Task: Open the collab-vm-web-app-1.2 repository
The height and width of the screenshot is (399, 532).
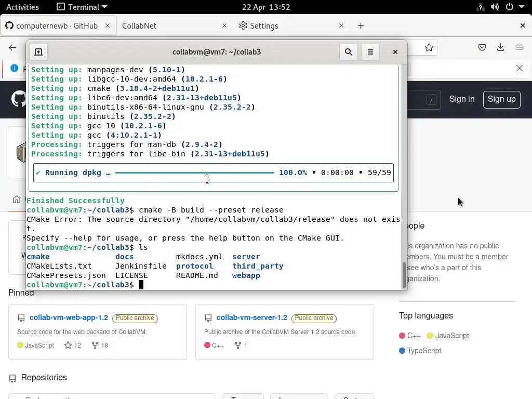Action: [69, 317]
